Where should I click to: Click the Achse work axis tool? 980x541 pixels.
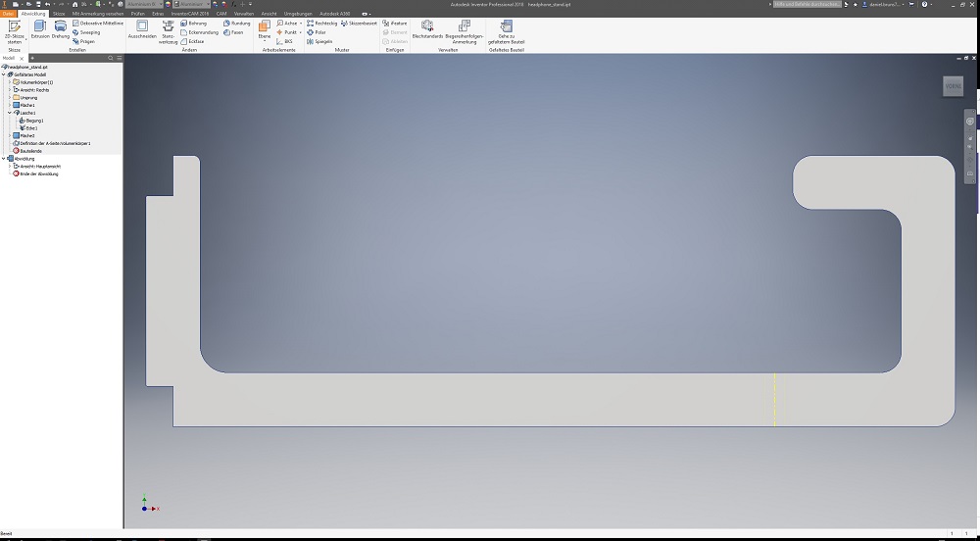287,24
